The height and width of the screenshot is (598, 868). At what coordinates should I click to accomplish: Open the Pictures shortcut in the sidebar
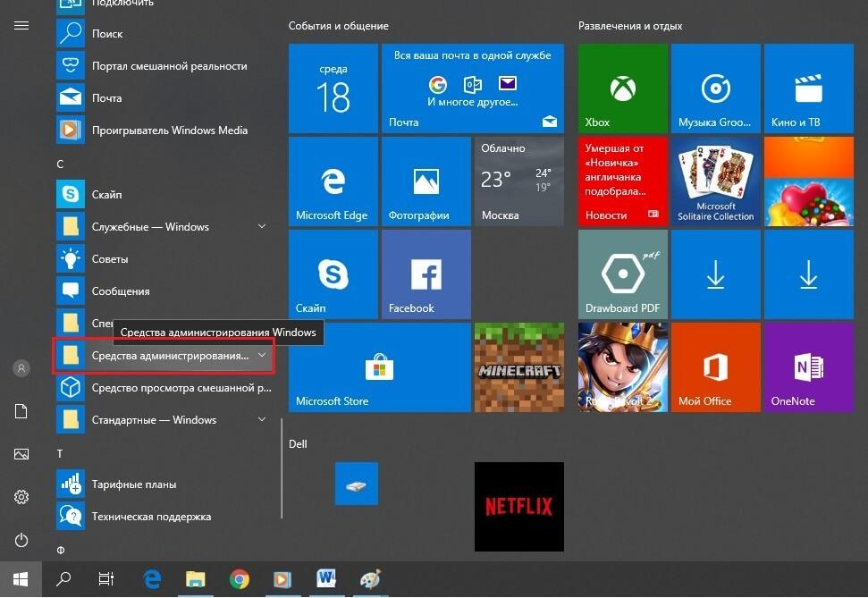click(21, 455)
